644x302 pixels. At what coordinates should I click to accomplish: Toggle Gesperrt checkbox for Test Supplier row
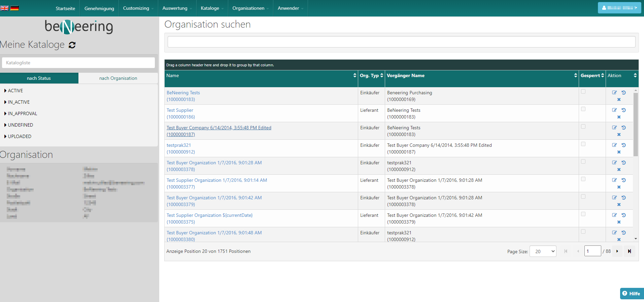583,109
